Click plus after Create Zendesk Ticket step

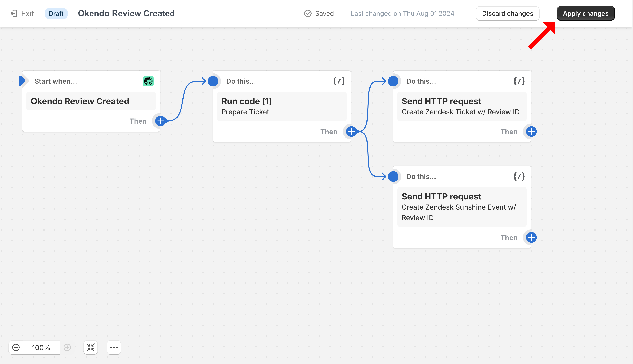pos(531,132)
